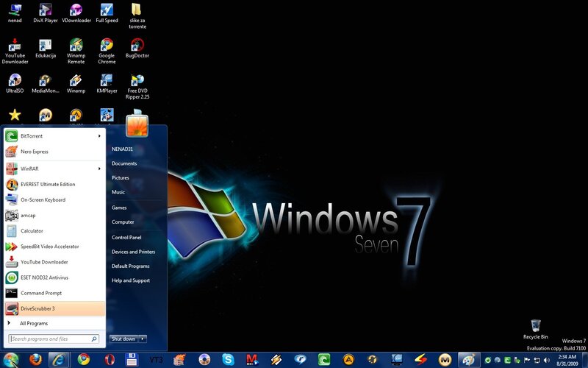The height and width of the screenshot is (368, 588).
Task: Open Games from the Start menu
Action: pos(119,208)
